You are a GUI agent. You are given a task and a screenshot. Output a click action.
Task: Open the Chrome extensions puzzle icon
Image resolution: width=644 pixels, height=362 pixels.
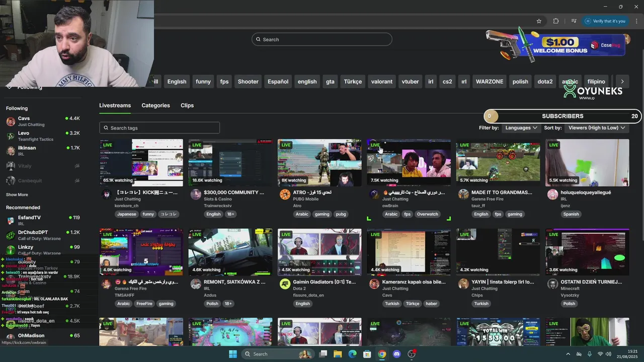coord(556,21)
